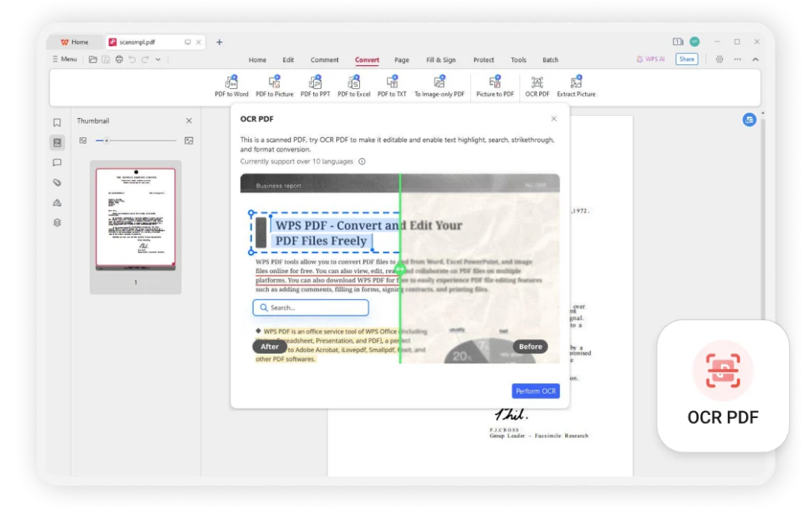Click the Share button
This screenshot has width=812, height=507.
(687, 59)
